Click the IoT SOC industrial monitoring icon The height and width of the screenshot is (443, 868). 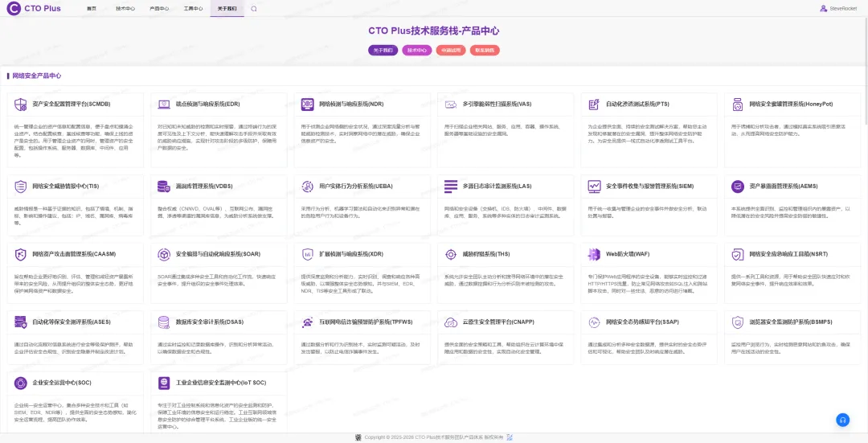tap(164, 384)
